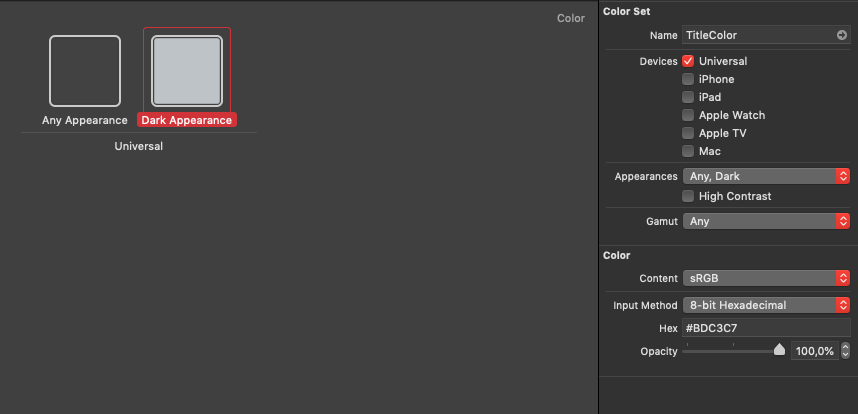Image resolution: width=858 pixels, height=414 pixels.
Task: Open the Content sRGB dropdown
Action: tap(766, 278)
